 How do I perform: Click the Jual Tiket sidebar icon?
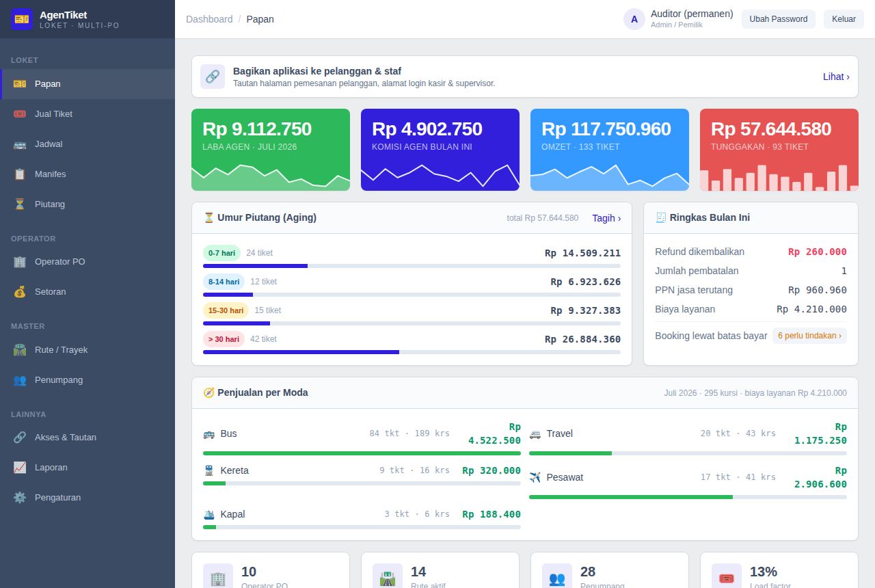pyautogui.click(x=20, y=113)
